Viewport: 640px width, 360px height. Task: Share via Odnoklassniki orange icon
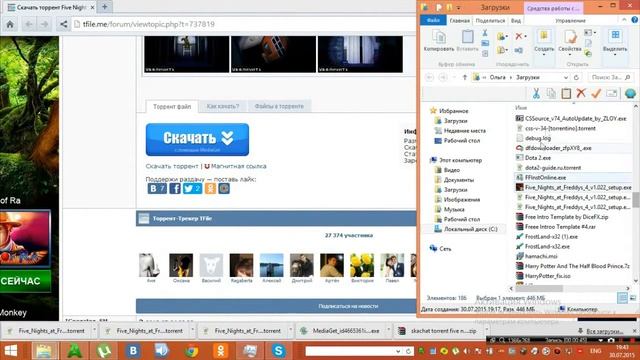(210, 189)
